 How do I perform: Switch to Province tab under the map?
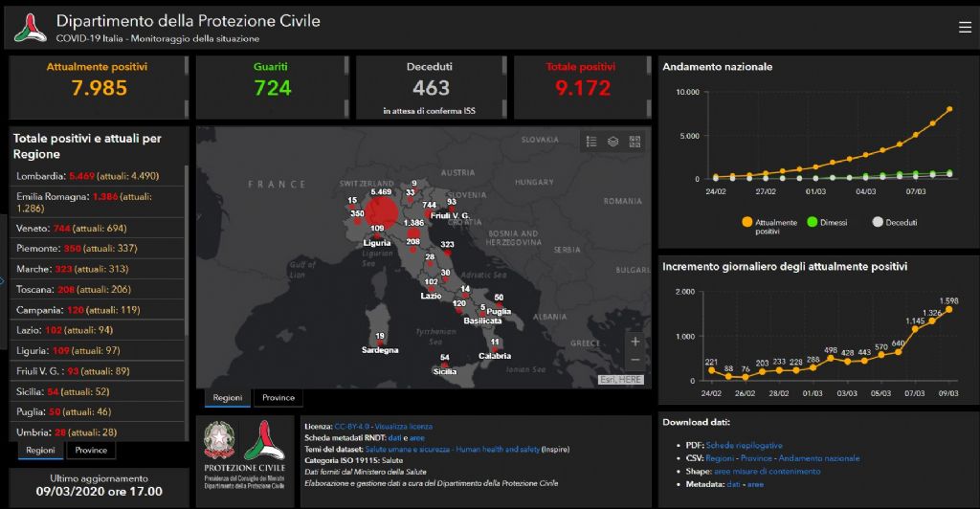278,398
